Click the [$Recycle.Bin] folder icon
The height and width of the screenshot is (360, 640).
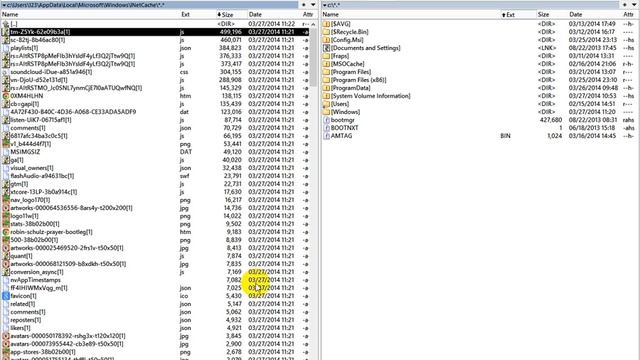click(x=326, y=32)
